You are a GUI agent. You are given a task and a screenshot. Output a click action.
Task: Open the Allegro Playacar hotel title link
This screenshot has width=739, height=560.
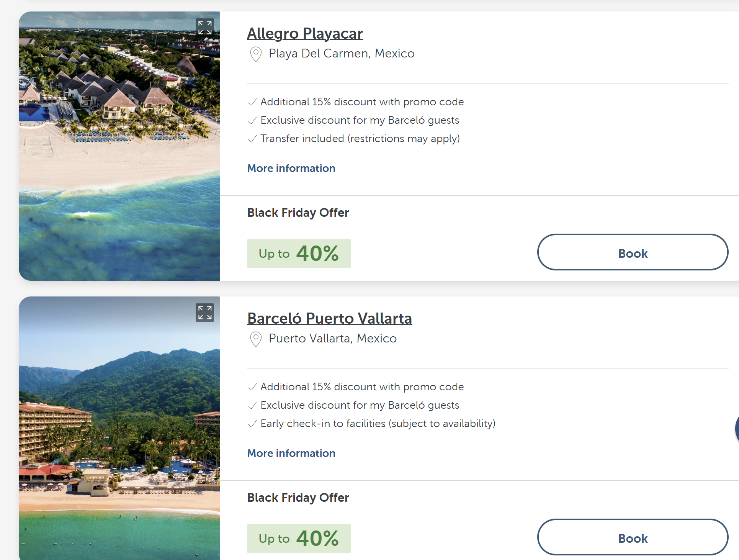click(305, 34)
